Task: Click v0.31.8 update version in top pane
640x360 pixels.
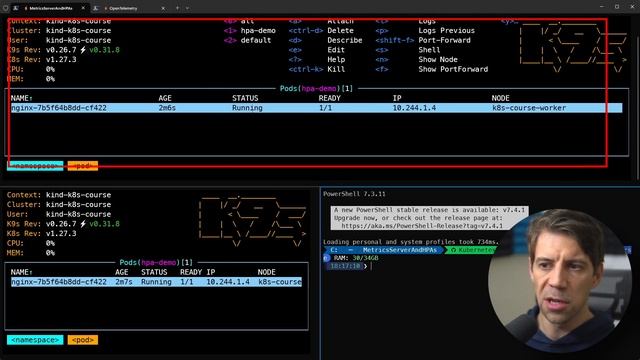Action: [104, 50]
